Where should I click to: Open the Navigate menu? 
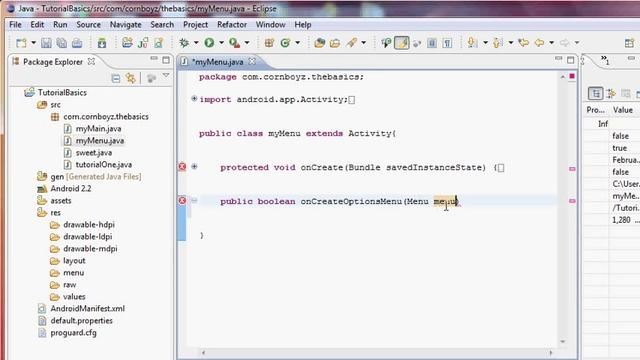tap(125, 24)
